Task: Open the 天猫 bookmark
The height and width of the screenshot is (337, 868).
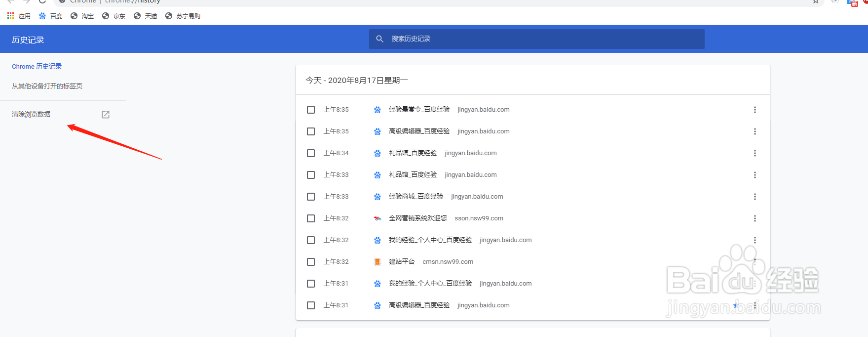Action: [x=145, y=16]
